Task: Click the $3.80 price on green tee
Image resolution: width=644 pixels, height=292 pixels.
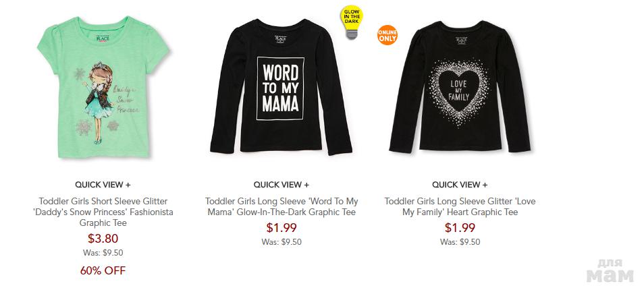Action: (x=103, y=238)
